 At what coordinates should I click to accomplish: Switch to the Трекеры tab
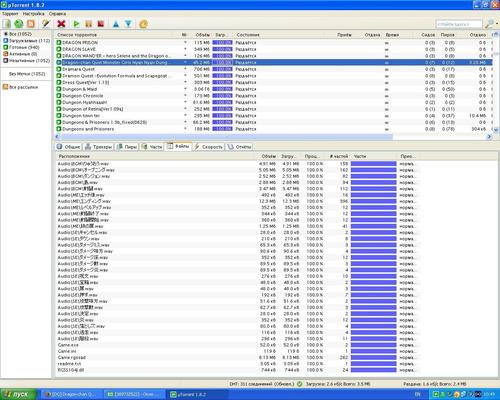(x=99, y=147)
